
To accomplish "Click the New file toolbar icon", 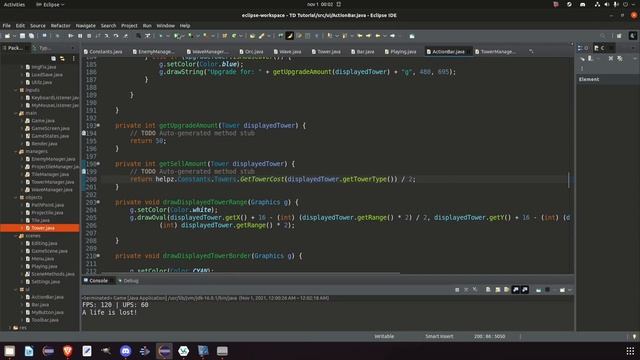I will click(7, 36).
